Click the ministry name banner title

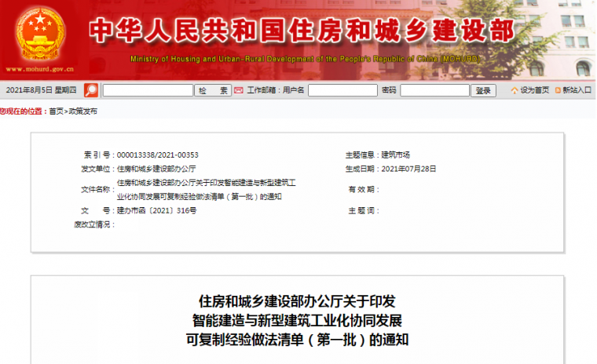302,30
